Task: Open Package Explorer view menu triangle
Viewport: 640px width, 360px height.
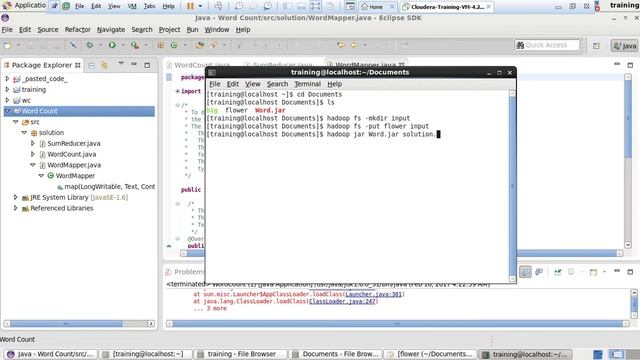Action: point(121,64)
